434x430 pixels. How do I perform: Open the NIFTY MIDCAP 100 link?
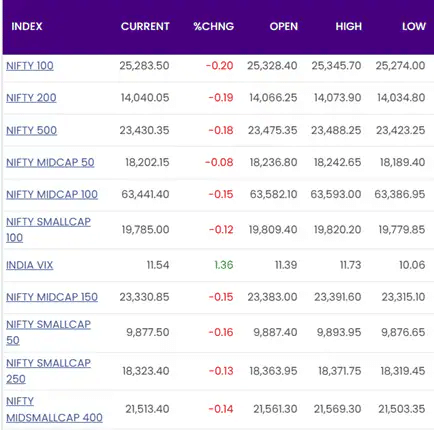pyautogui.click(x=52, y=194)
